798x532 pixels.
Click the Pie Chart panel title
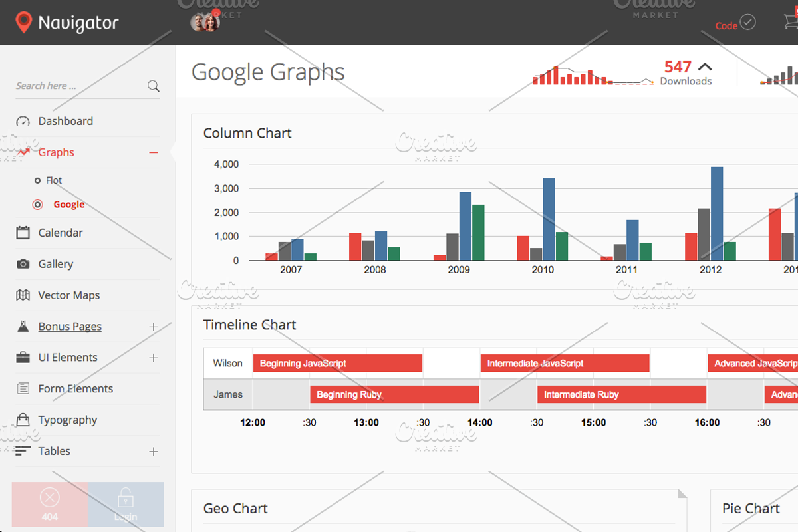point(751,509)
